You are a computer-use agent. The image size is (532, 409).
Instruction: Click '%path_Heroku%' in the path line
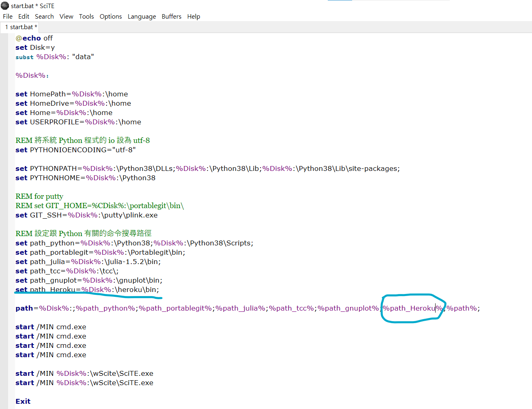413,308
